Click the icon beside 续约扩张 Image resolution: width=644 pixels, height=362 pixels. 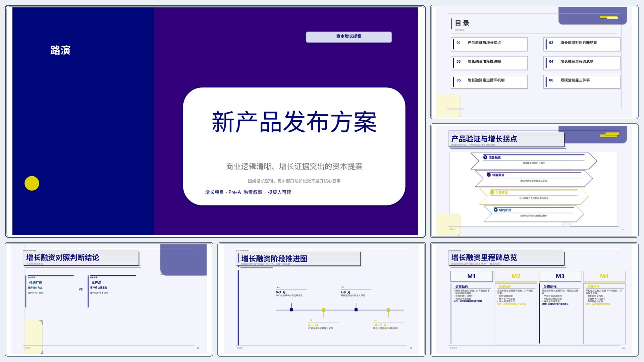(496, 210)
